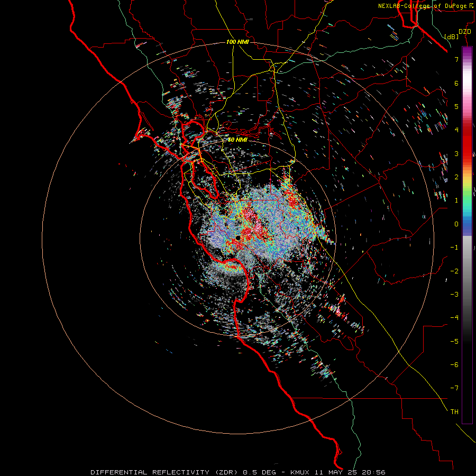Click the -7 value on the color scale
The width and height of the screenshot is (476, 476).
point(454,388)
